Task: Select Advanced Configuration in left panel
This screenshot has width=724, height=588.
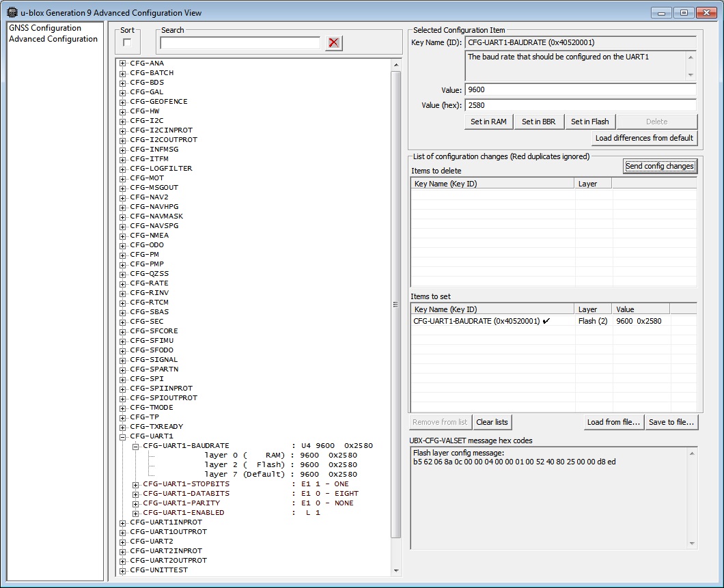Action: click(53, 39)
